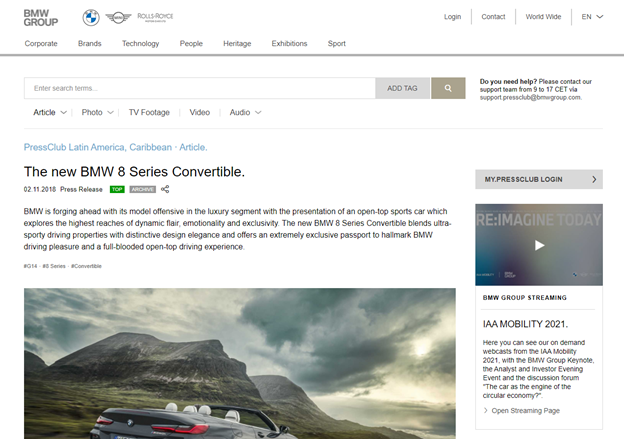Click the #Convertible tag
624x439 pixels.
tap(86, 266)
